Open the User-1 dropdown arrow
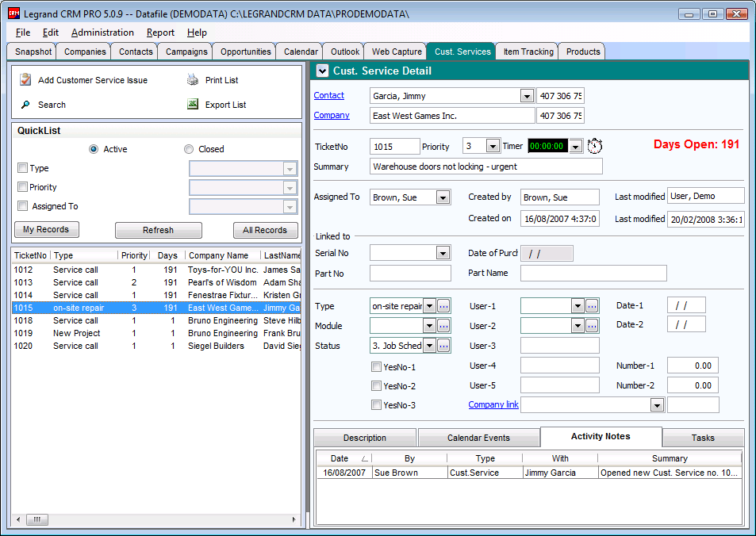Viewport: 756px width, 536px height. point(578,305)
